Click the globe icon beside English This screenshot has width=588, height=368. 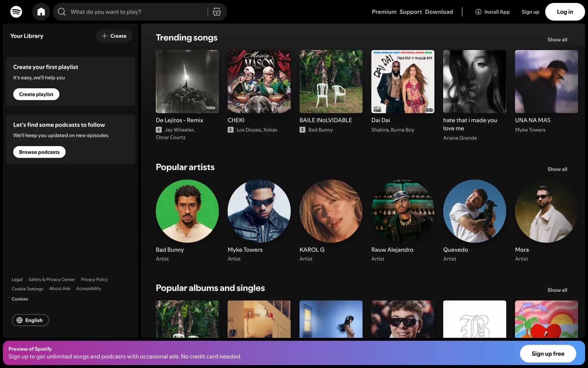click(19, 320)
